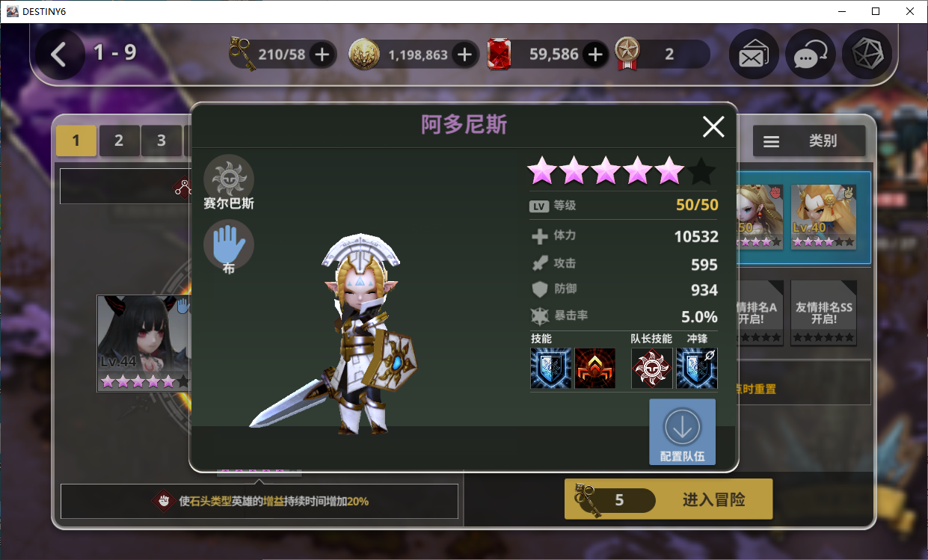Select the Lv.44 dark-haired hero portrait
The image size is (928, 560).
coord(142,342)
